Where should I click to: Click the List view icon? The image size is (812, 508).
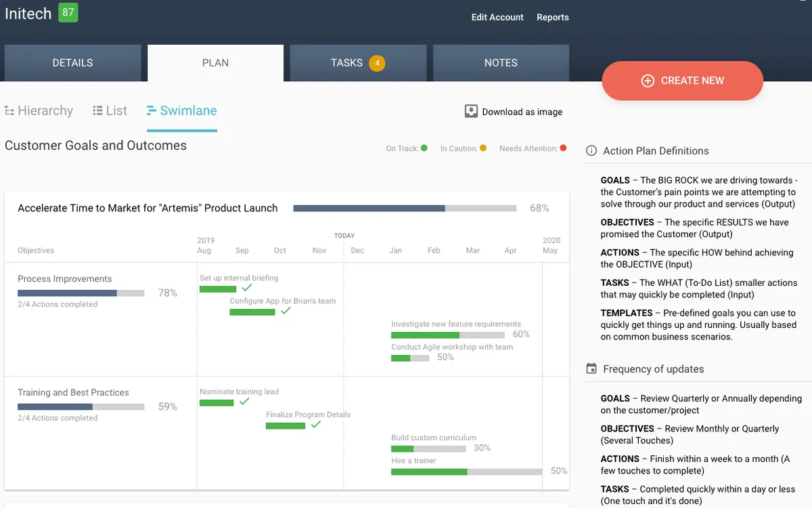click(97, 110)
